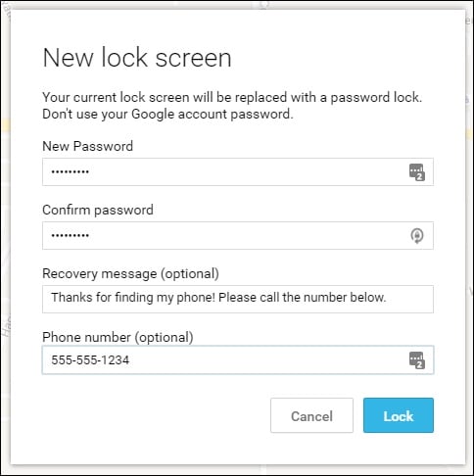Click the "New Password" field label
Image resolution: width=474 pixels, height=476 pixels.
tap(88, 146)
